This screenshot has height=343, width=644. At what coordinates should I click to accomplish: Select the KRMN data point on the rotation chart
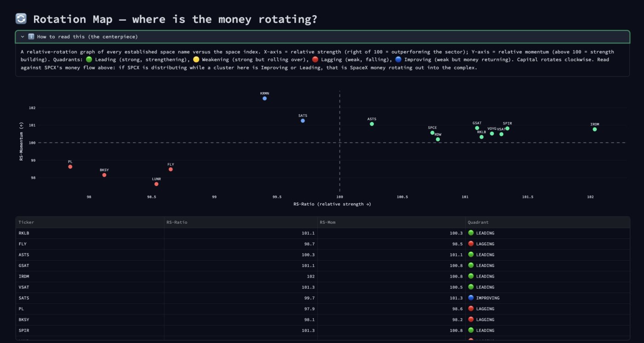[264, 99]
